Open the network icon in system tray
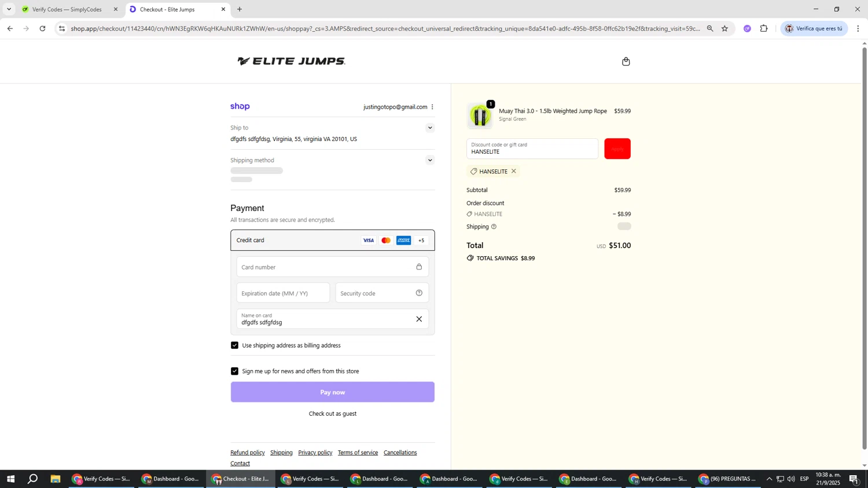The height and width of the screenshot is (488, 868). pyautogui.click(x=780, y=479)
